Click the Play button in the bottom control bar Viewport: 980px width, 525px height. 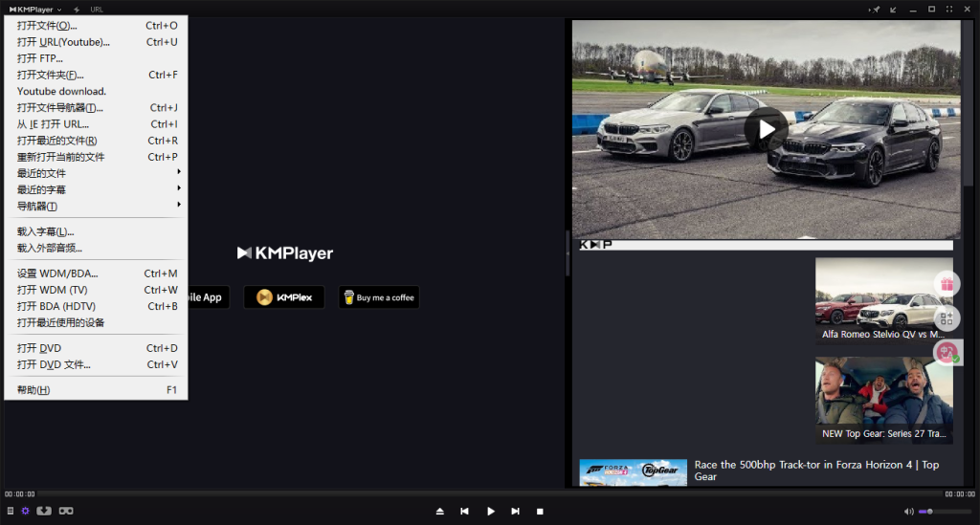[x=490, y=512]
